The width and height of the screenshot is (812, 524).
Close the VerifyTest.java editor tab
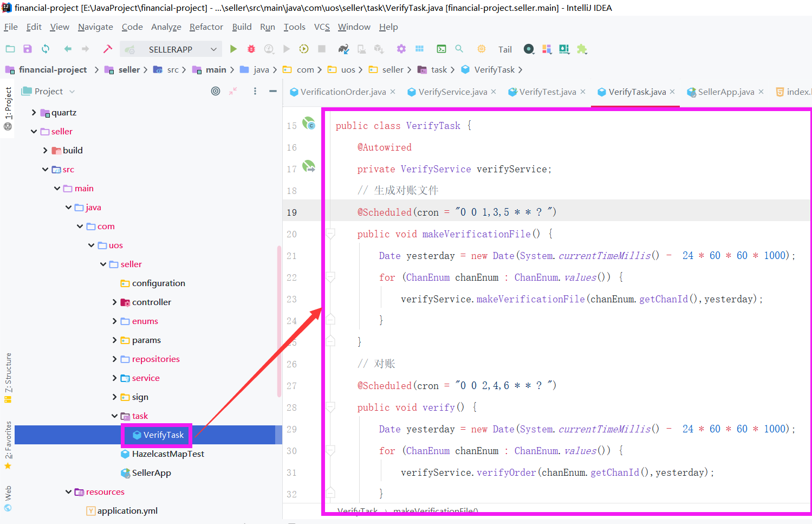(x=583, y=92)
